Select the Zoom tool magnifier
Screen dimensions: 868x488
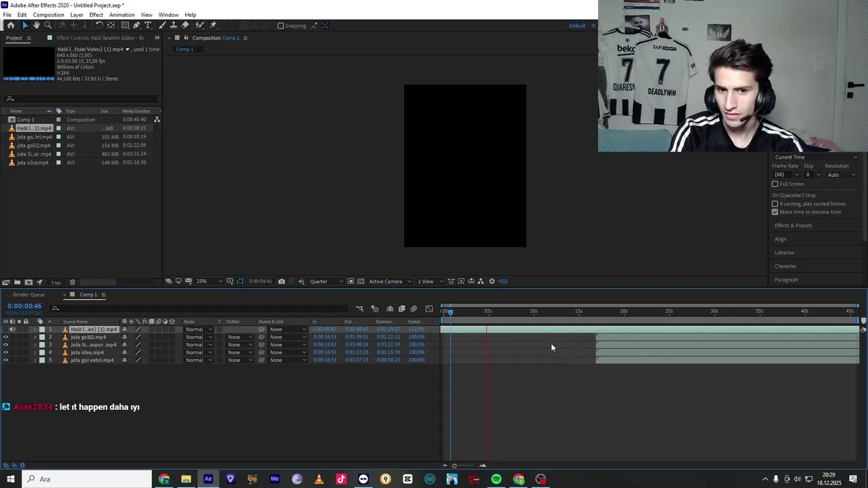(x=48, y=25)
